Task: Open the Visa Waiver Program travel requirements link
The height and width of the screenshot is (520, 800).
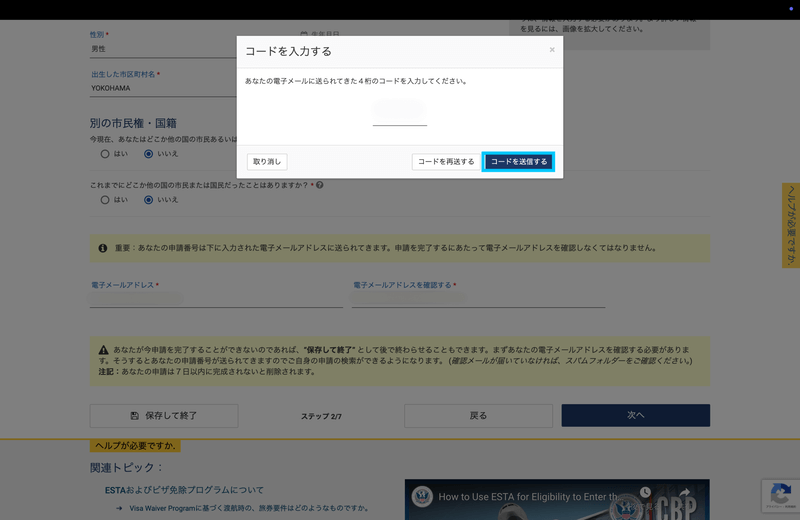Action: (248, 508)
